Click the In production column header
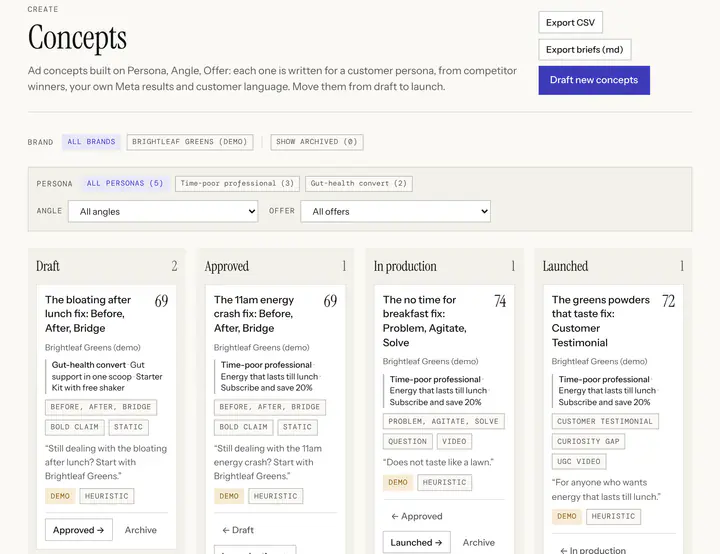The width and height of the screenshot is (720, 554). coord(405,266)
